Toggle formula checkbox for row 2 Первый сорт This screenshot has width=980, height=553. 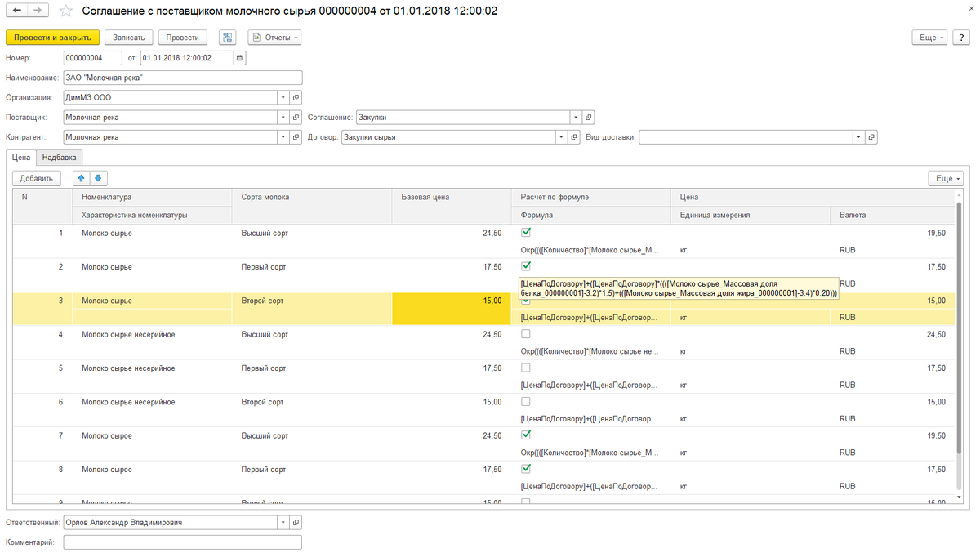tap(526, 266)
